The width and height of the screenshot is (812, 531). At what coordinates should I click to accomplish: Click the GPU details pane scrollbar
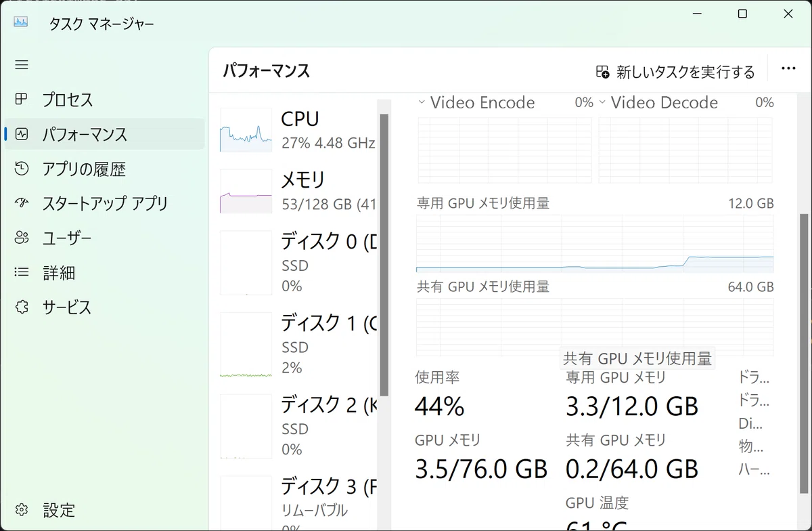point(804,345)
